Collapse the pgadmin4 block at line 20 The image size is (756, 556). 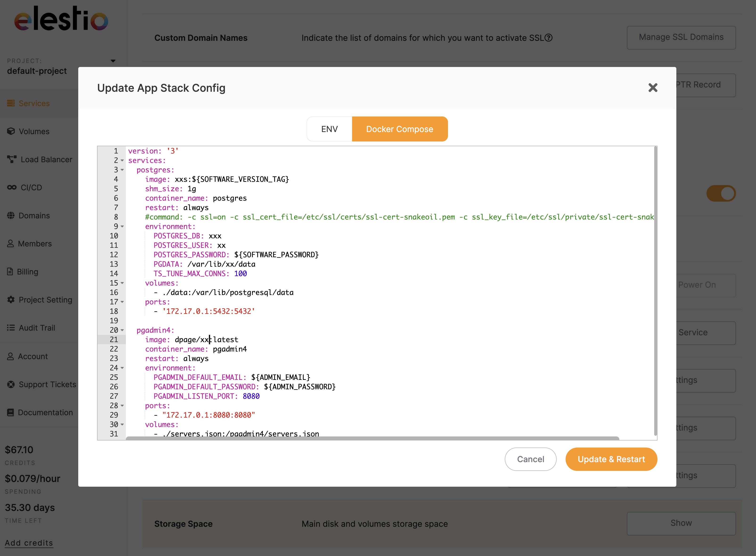pyautogui.click(x=122, y=331)
